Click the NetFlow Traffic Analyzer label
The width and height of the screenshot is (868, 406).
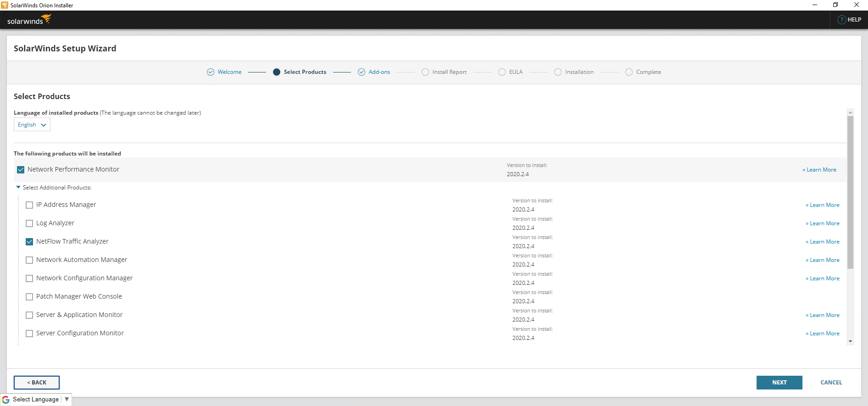(72, 241)
